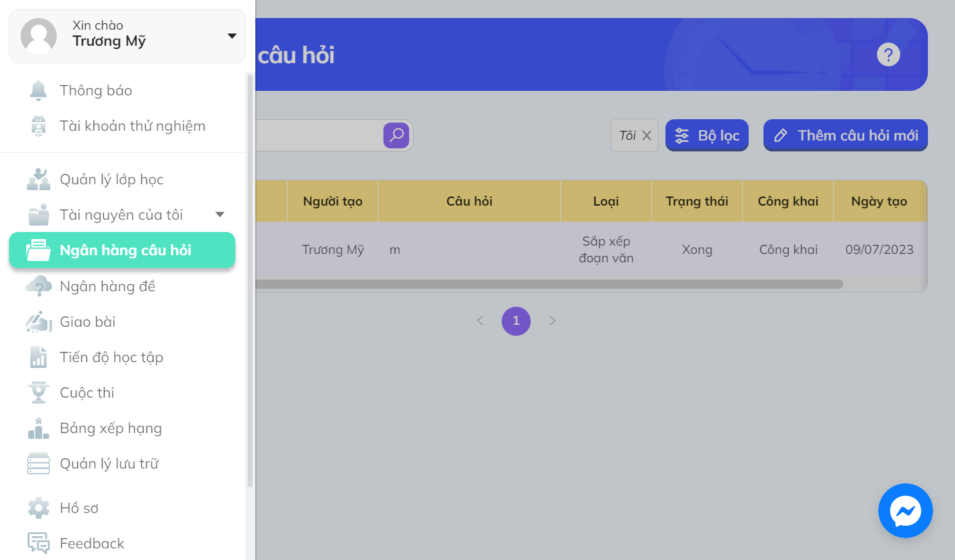The image size is (955, 560).
Task: Click the Trạng thái column header
Action: coord(697,201)
